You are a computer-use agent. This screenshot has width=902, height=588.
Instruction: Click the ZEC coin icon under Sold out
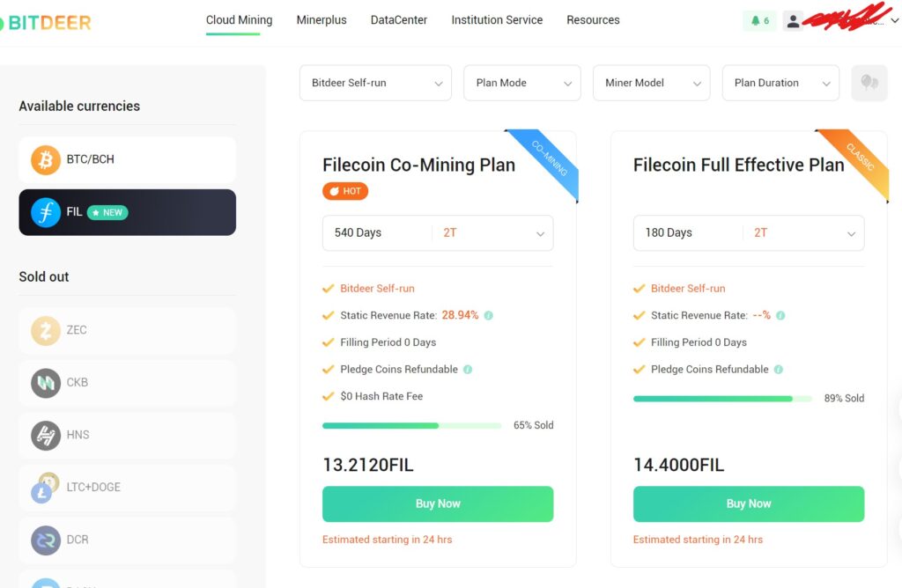(46, 330)
